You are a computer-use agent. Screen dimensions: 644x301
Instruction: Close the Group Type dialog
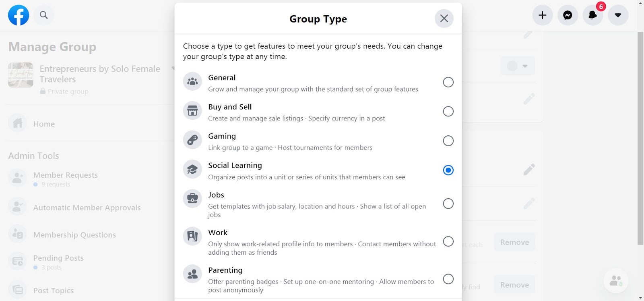click(444, 19)
